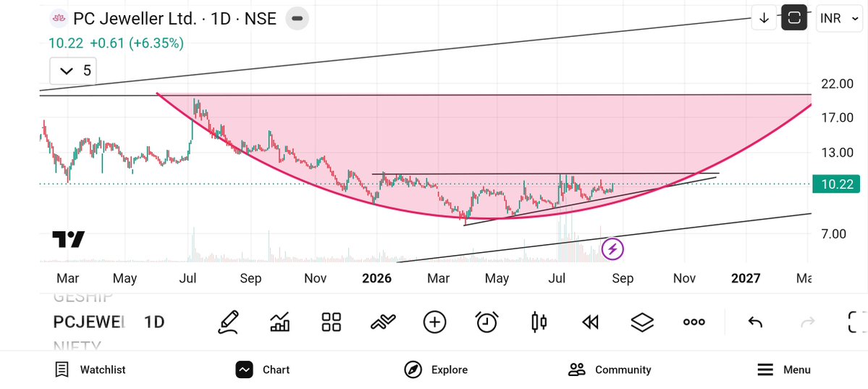Expand the indicators legend showing 5
868x389 pixels.
point(73,71)
